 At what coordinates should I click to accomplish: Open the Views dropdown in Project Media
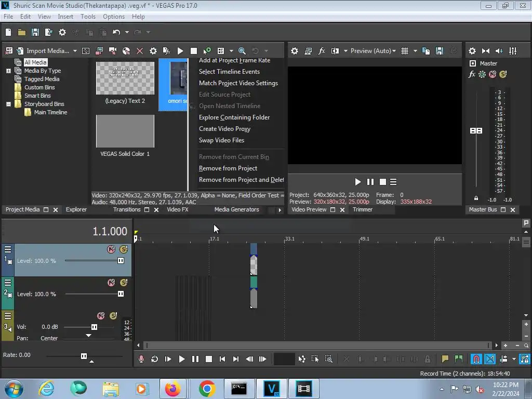(231, 51)
